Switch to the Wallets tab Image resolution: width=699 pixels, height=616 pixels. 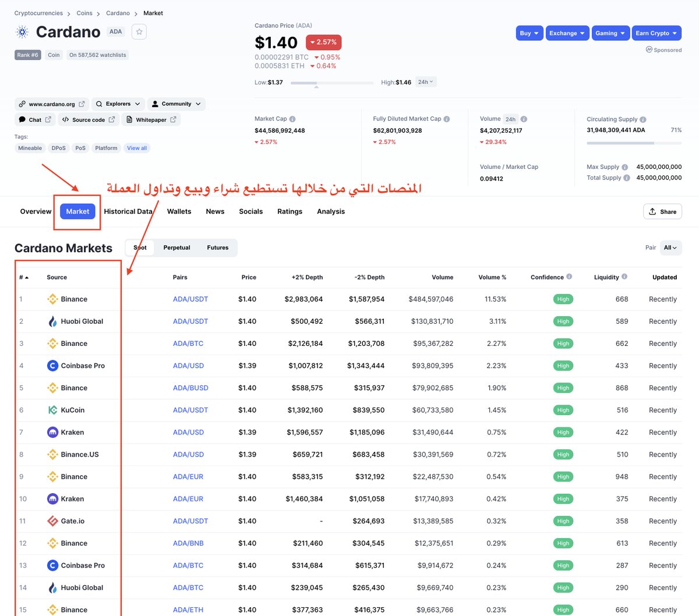click(179, 211)
